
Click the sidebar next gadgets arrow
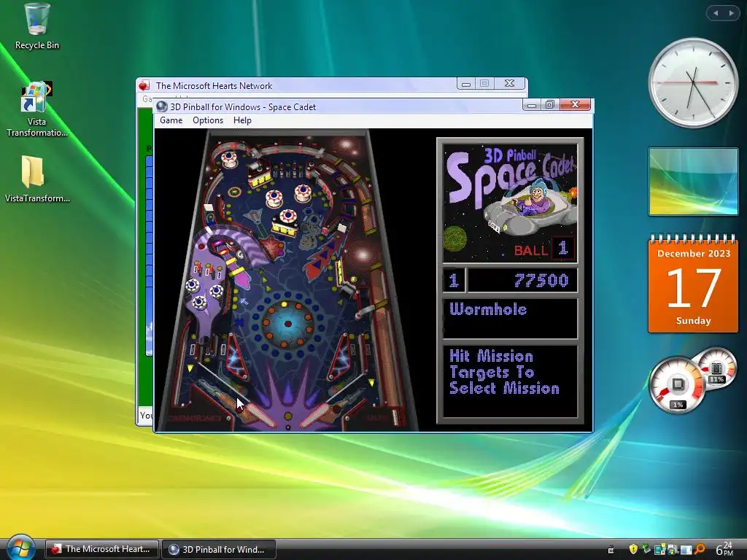pyautogui.click(x=731, y=13)
